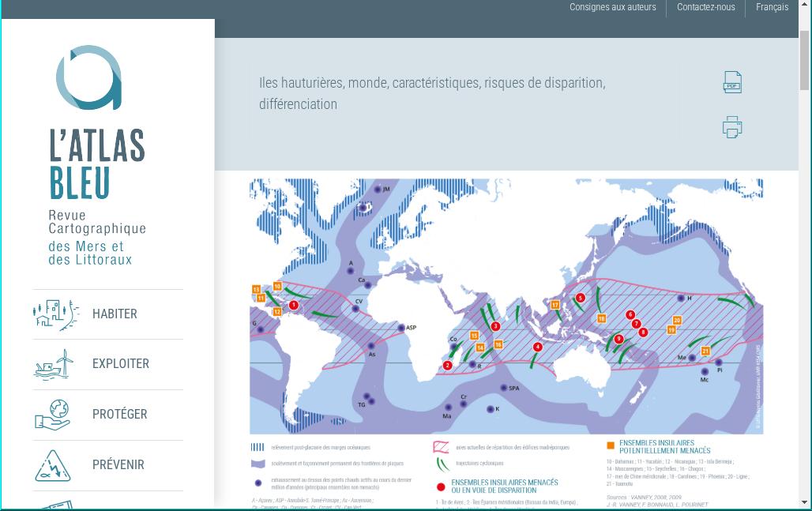Click the scrollbar down arrow
The image size is (812, 511).
[805, 502]
